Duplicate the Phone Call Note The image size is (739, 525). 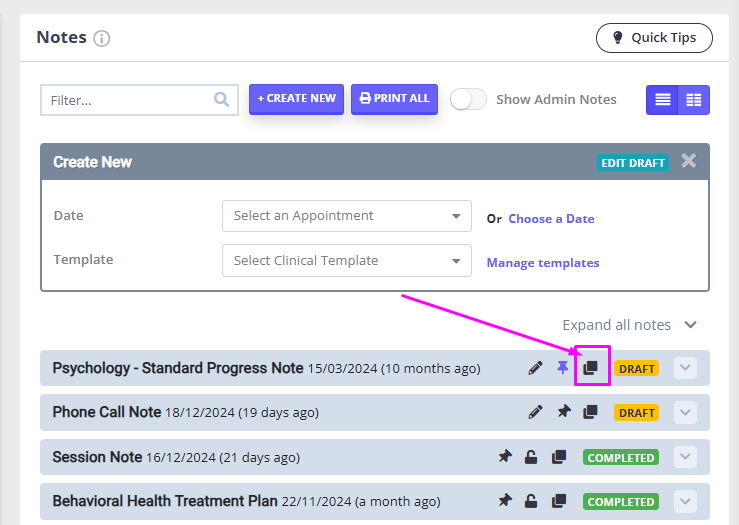(x=591, y=412)
